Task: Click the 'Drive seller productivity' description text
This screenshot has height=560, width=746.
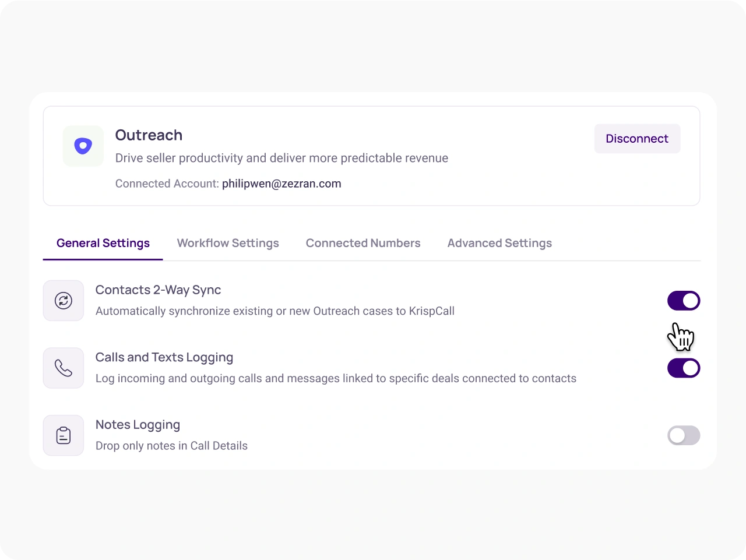Action: (281, 158)
